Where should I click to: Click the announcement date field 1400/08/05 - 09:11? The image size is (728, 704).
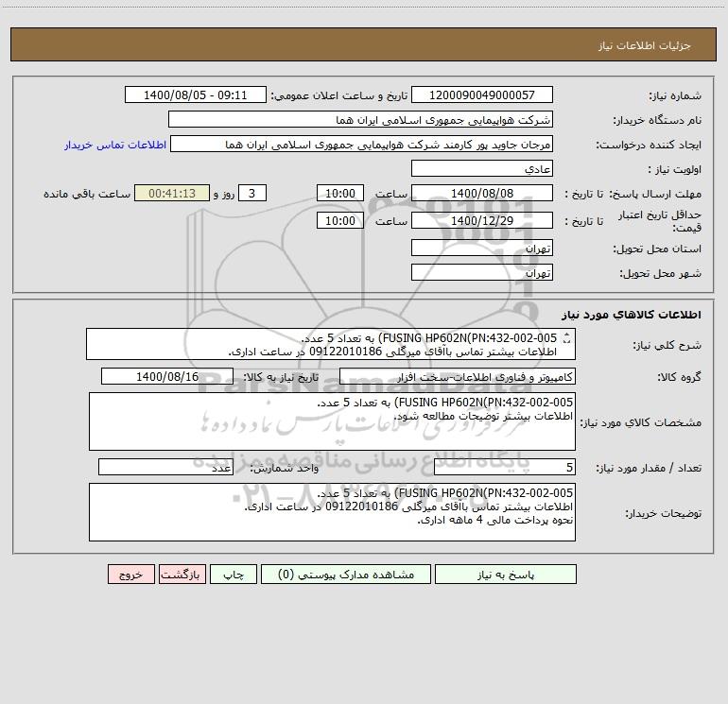click(x=196, y=94)
